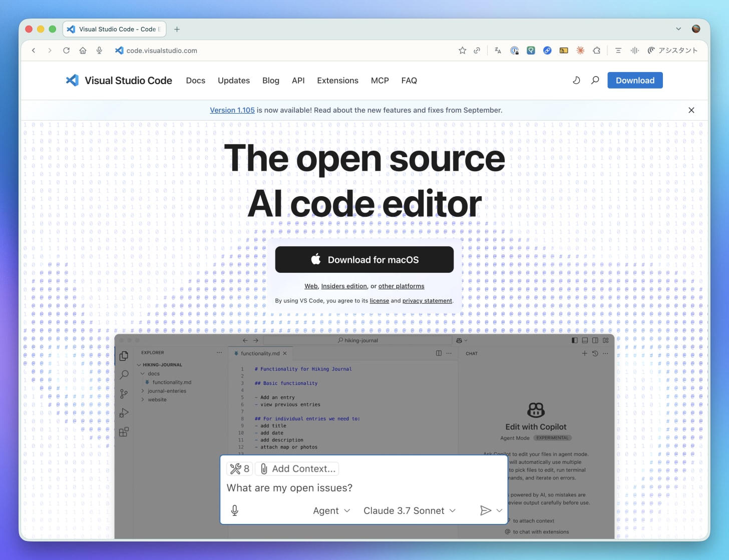Click the blue link extension icon
The width and height of the screenshot is (729, 560).
(547, 51)
